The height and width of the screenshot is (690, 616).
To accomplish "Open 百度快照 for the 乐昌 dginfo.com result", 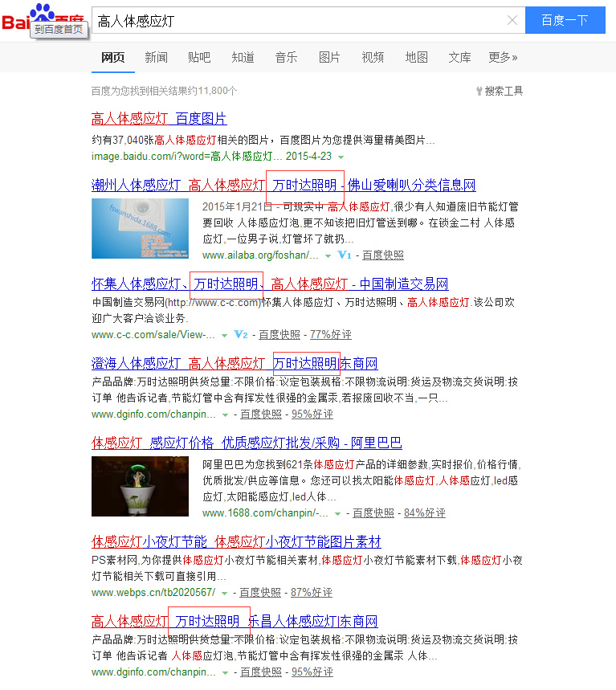I will point(260,672).
